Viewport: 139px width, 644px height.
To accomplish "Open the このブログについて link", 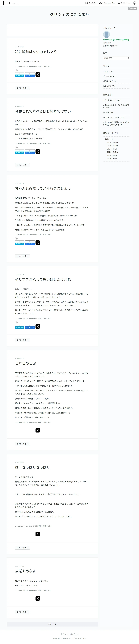I will [110, 46].
